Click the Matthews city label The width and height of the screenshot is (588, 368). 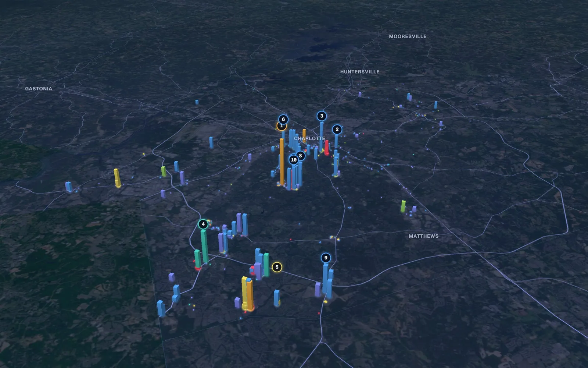tap(424, 236)
